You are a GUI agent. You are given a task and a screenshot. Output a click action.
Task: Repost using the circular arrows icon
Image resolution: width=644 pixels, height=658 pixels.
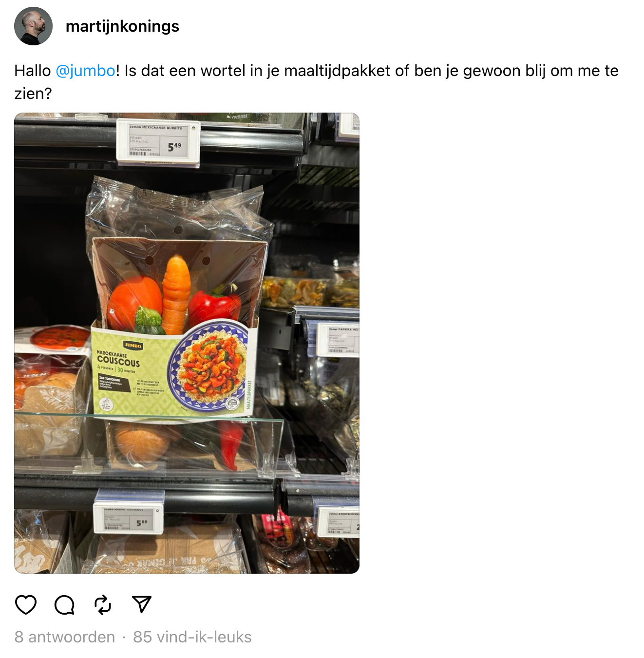coord(103,604)
